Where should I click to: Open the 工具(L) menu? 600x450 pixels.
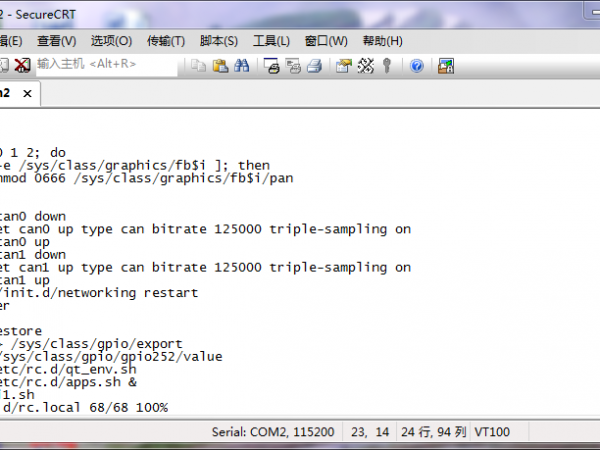[271, 41]
